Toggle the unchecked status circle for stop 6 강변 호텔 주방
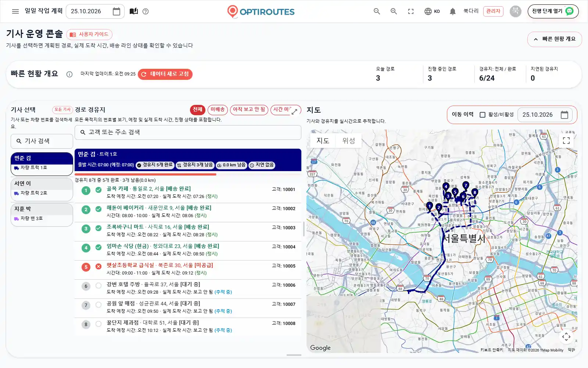This screenshot has width=588, height=368. tap(98, 286)
